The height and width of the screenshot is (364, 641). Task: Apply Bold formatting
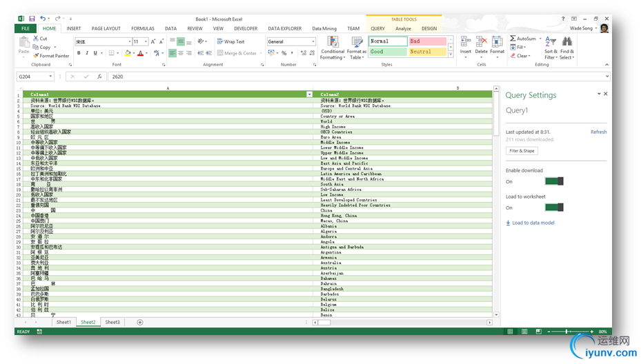(79, 53)
